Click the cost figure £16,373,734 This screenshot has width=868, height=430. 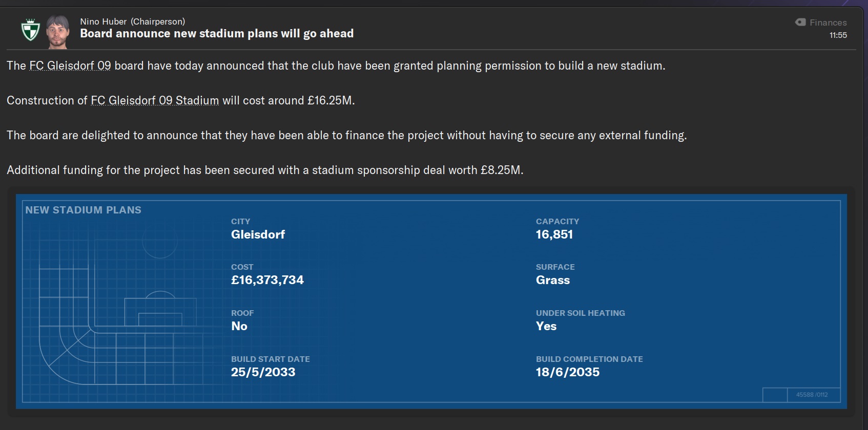(x=267, y=280)
